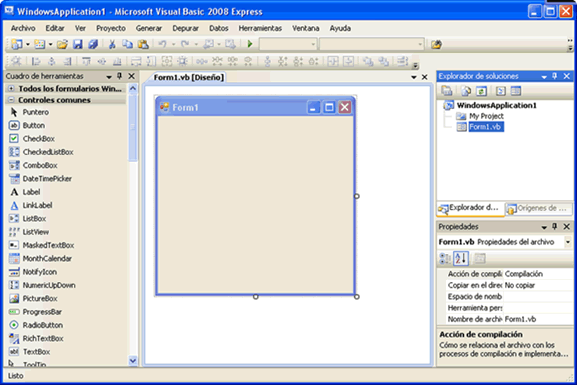Click the Save floppy disk toolbar icon

pyautogui.click(x=78, y=45)
